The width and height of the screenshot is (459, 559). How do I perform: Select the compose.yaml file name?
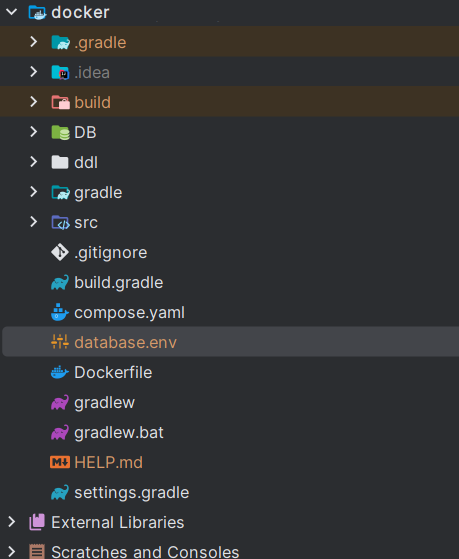coord(129,313)
